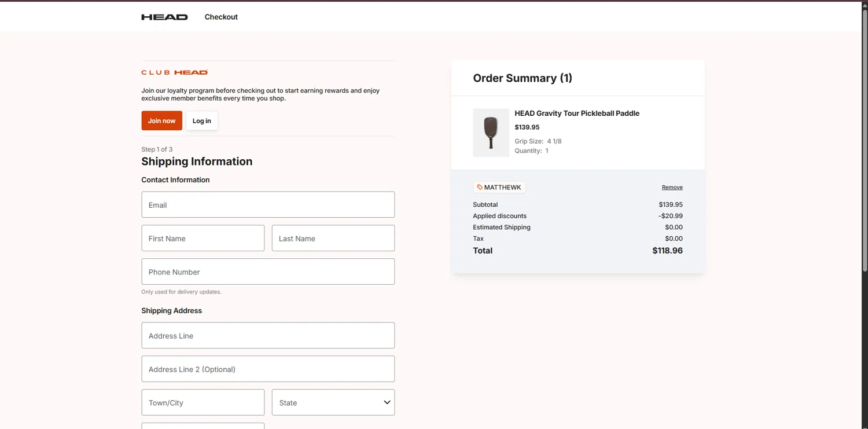Focus the First Name field
868x429 pixels.
pos(203,238)
